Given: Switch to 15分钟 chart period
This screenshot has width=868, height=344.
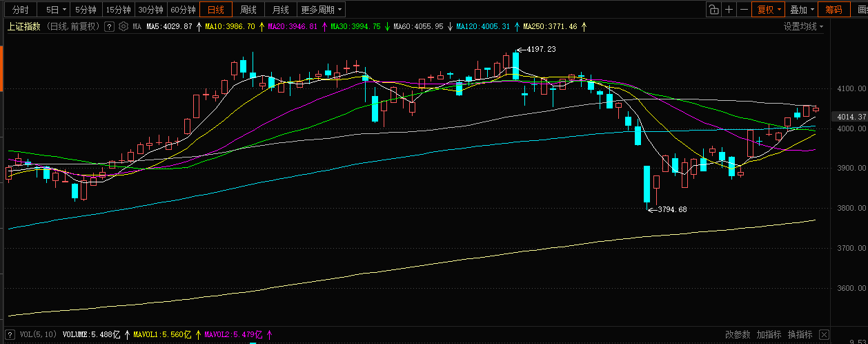Looking at the screenshot, I should pyautogui.click(x=118, y=10).
